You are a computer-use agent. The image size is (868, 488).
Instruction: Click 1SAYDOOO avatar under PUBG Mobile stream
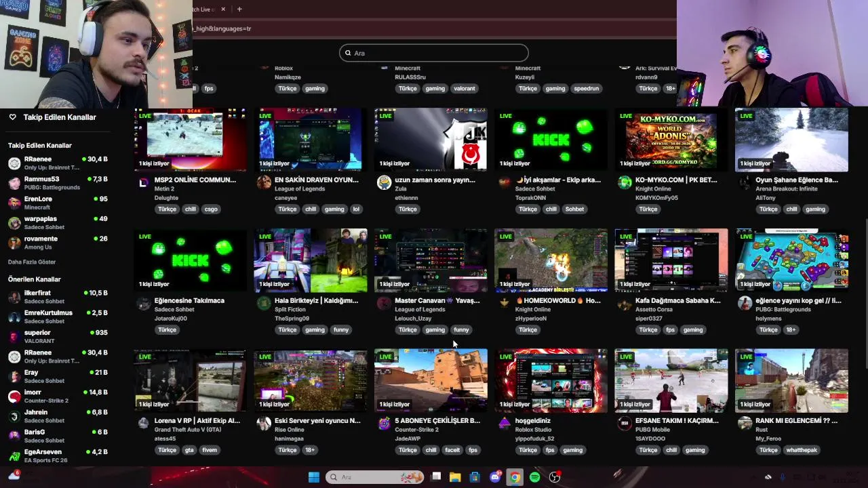tap(625, 423)
